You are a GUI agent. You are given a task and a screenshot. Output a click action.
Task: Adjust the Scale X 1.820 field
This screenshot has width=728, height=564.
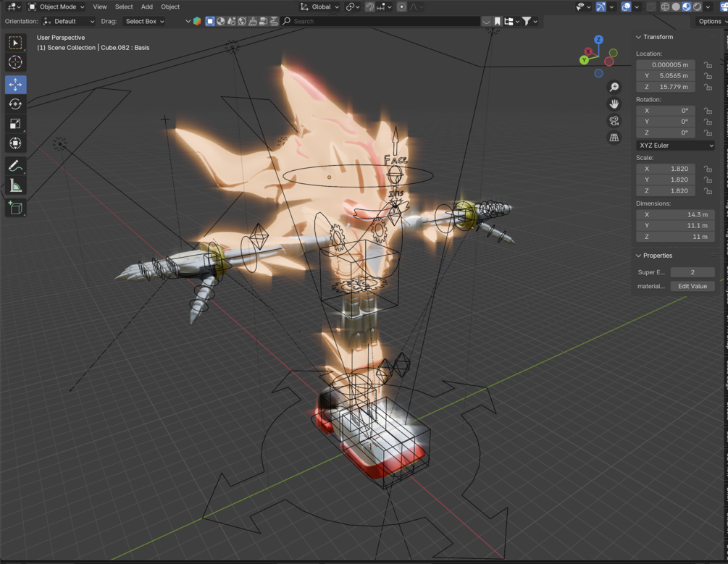pyautogui.click(x=665, y=169)
